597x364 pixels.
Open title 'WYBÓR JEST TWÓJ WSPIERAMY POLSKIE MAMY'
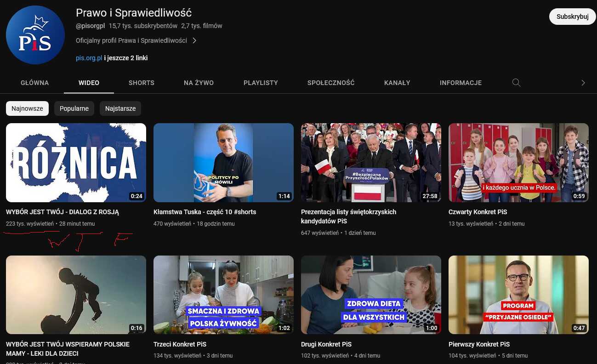pyautogui.click(x=68, y=349)
